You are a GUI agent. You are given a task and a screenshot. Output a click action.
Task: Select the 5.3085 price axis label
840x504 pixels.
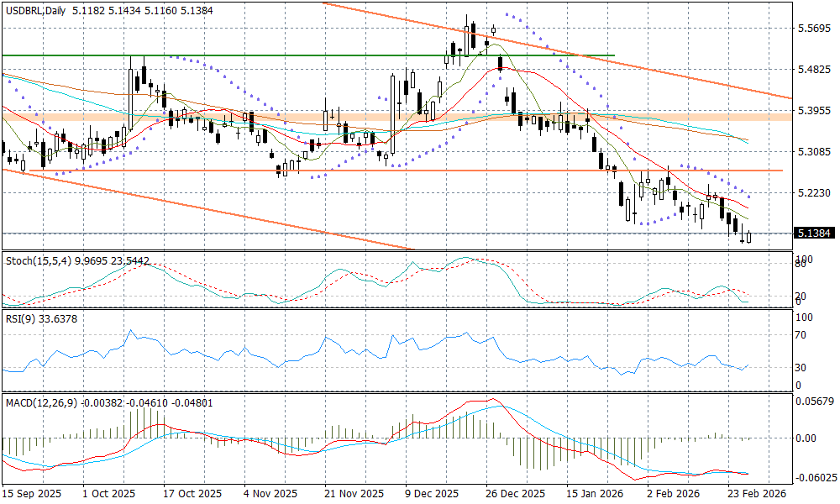812,152
